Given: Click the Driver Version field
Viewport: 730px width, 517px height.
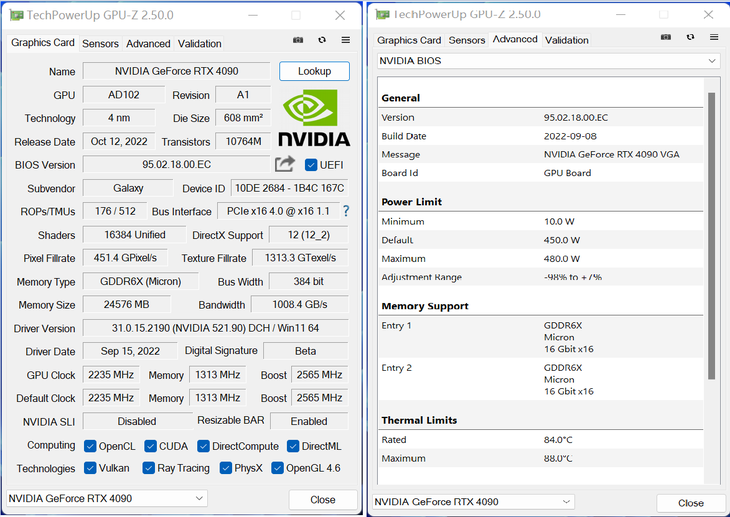Looking at the screenshot, I should pos(216,328).
